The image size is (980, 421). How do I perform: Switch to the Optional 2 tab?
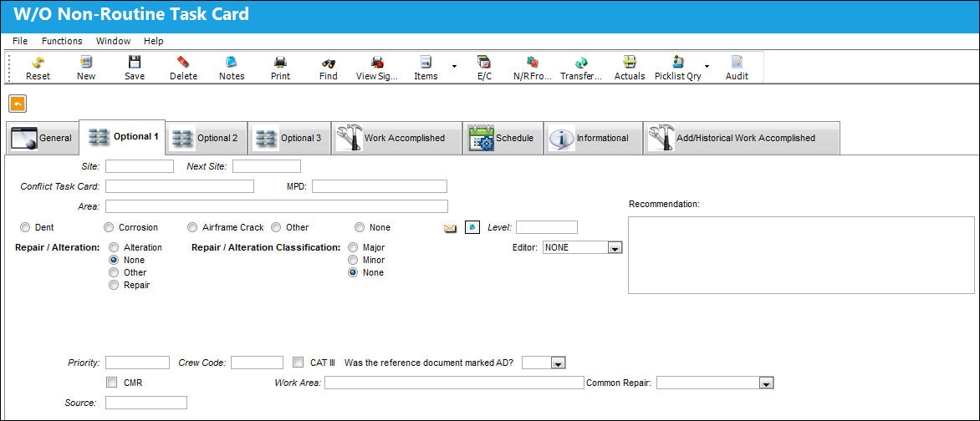tap(207, 138)
